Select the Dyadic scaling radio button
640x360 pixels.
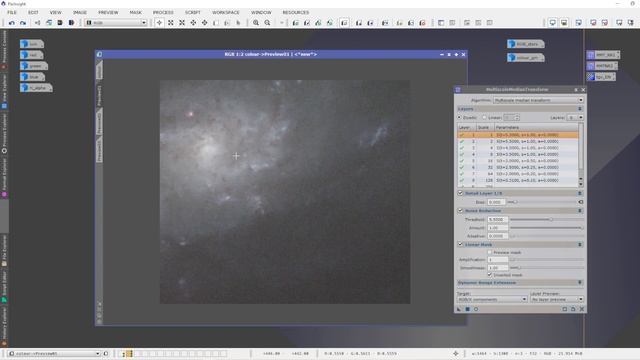pos(460,118)
